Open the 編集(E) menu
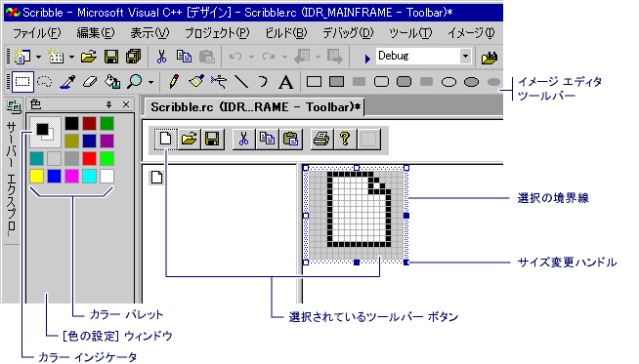 click(96, 33)
